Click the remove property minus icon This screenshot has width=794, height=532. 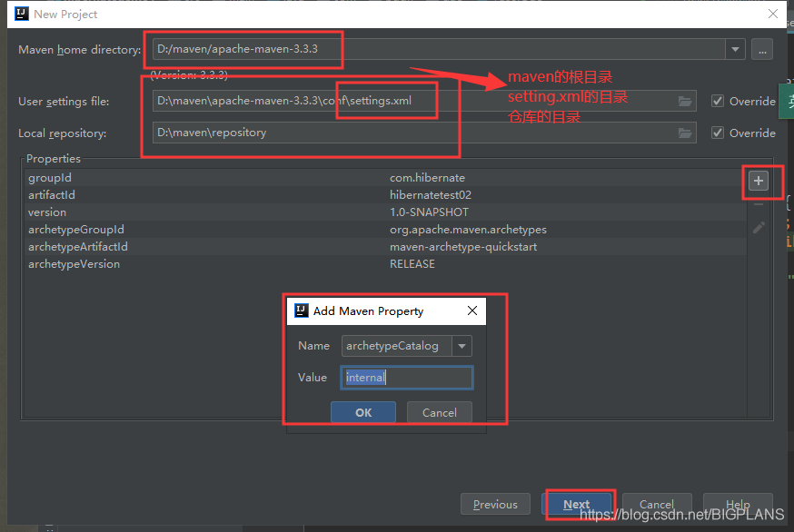point(758,204)
